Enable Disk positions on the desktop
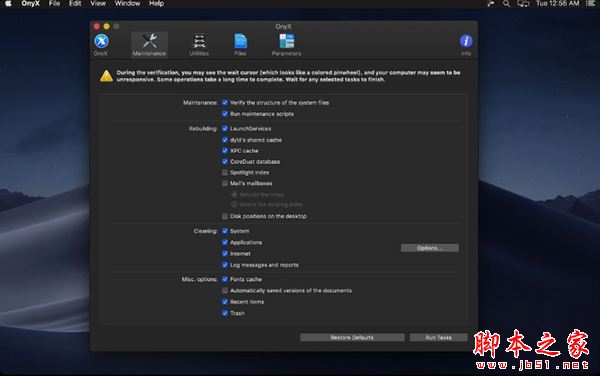The image size is (600, 376). (225, 216)
